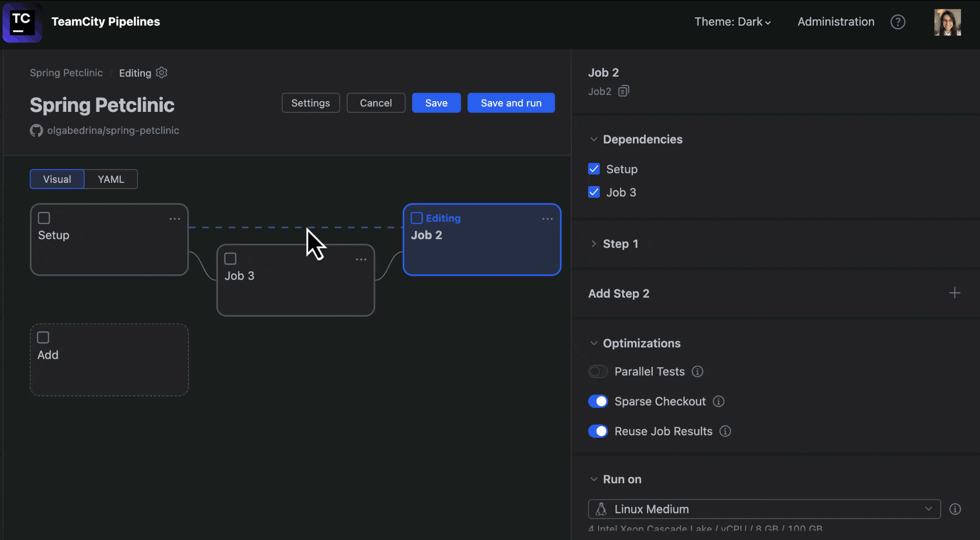
Task: Collapse the Run on section
Action: tap(594, 479)
